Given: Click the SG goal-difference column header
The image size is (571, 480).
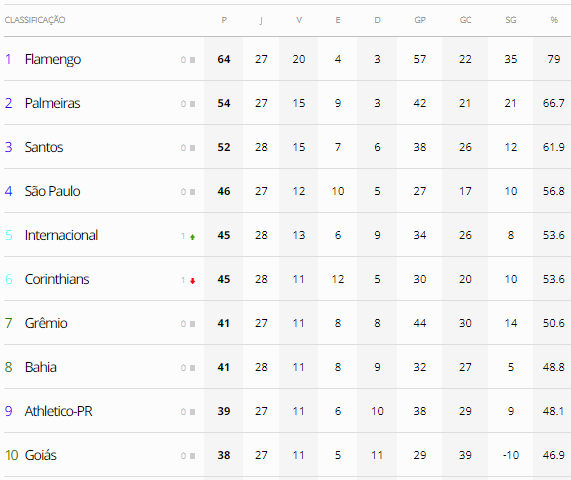Looking at the screenshot, I should point(511,20).
